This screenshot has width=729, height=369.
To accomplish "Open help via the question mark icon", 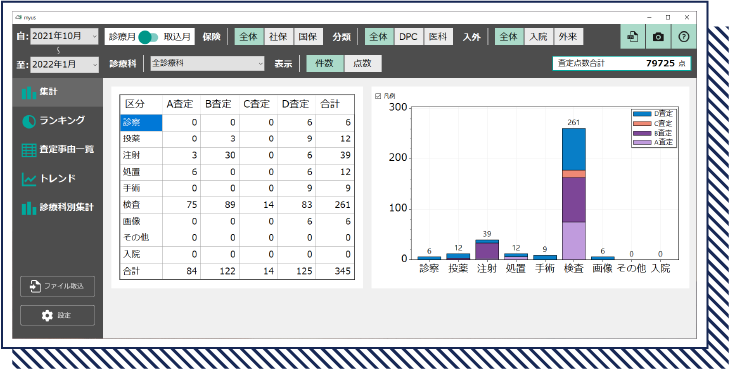I will pos(683,37).
